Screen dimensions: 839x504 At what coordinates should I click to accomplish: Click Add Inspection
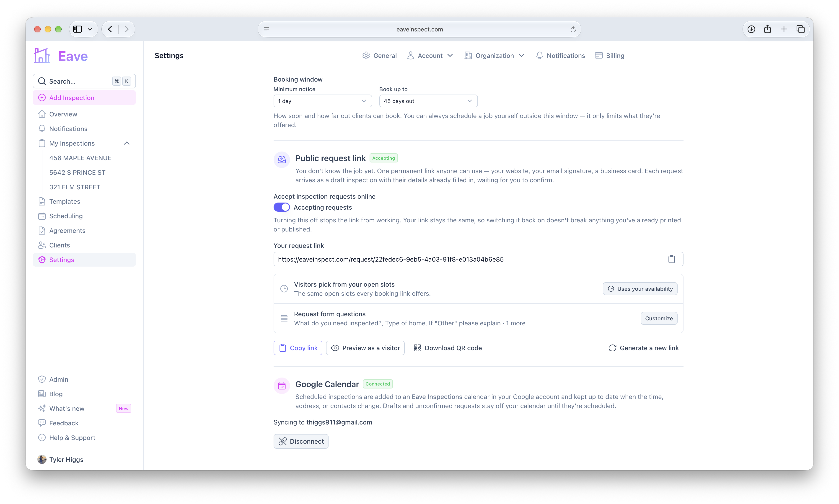coord(84,98)
